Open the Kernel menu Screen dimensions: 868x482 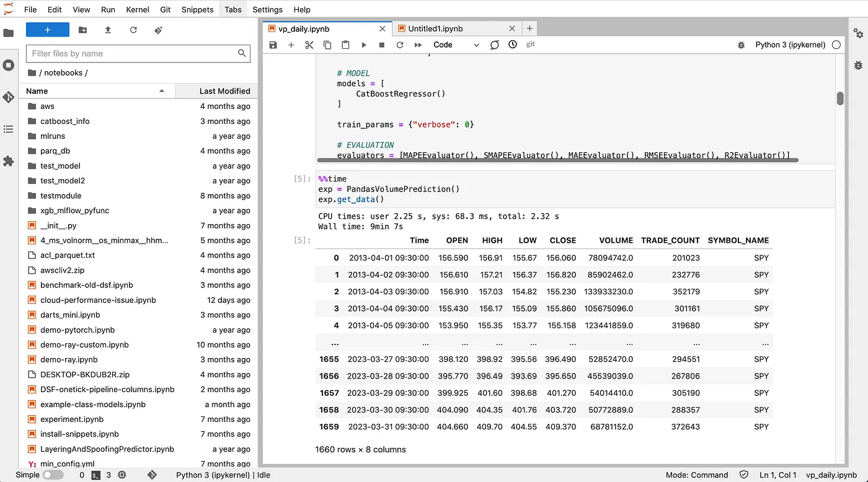(x=137, y=10)
